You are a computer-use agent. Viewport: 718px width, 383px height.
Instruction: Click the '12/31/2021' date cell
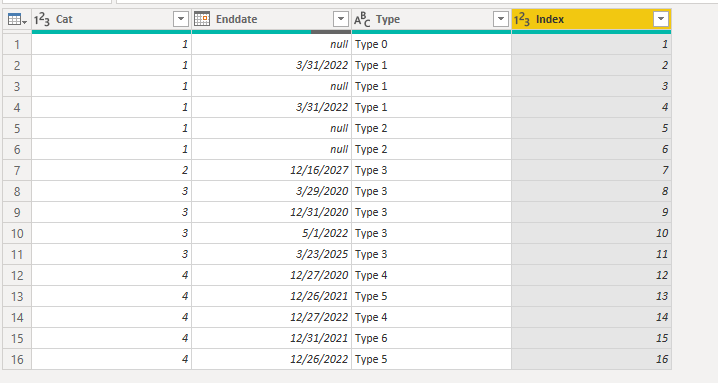(x=272, y=339)
